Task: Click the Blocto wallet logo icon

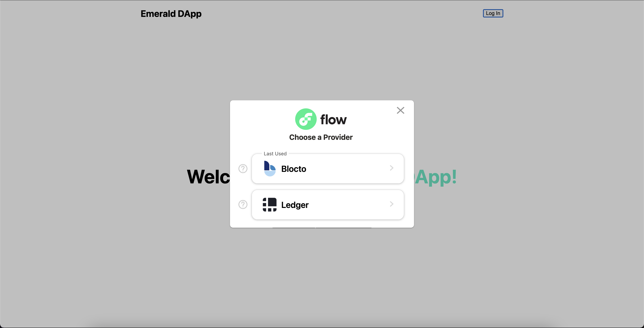Action: tap(270, 169)
